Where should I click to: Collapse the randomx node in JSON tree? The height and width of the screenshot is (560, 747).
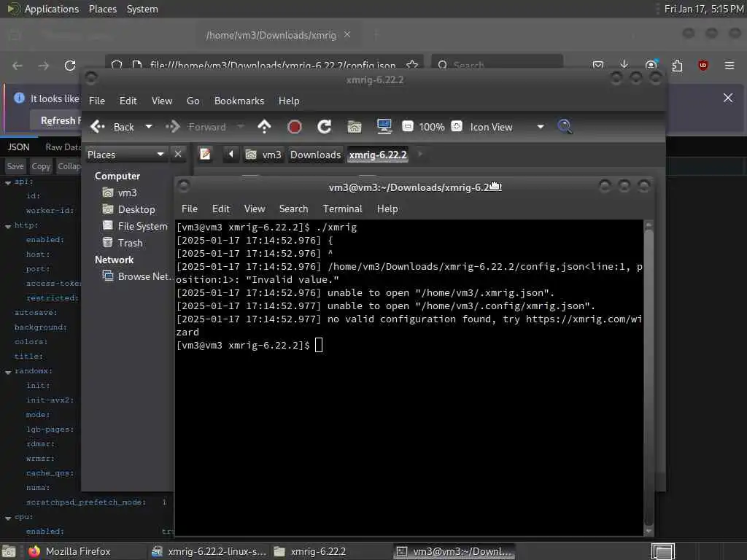pos(8,371)
